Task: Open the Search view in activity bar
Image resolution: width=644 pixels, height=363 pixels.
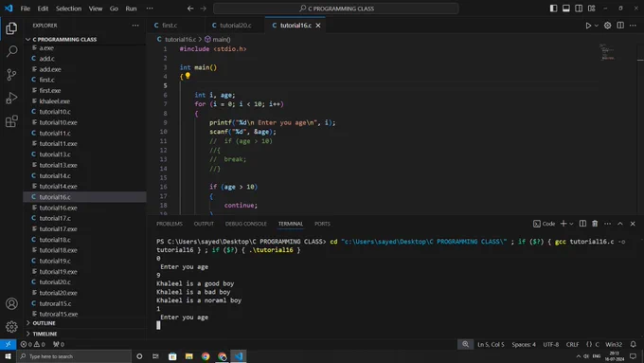Action: (x=11, y=51)
